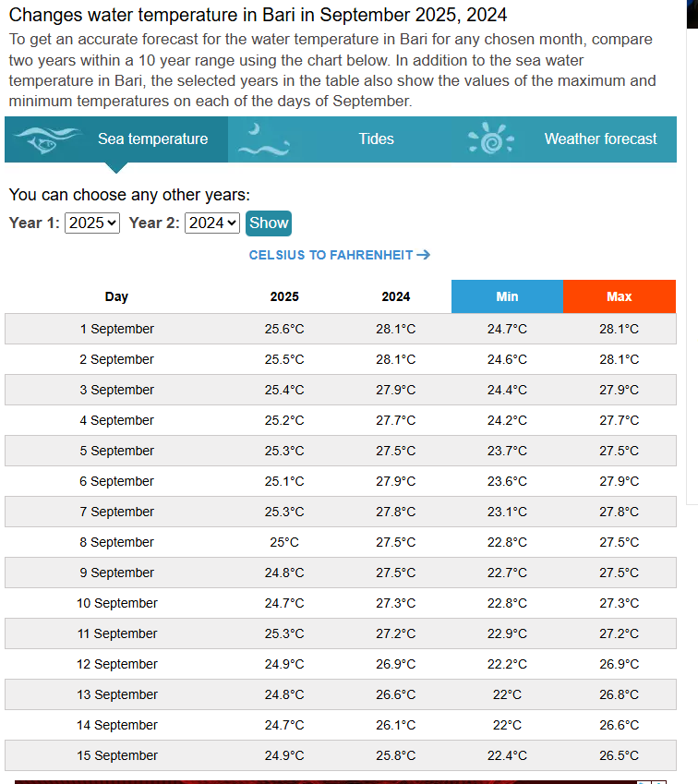Click the moon and waves Tides icon
This screenshot has height=784, width=698.
[263, 140]
